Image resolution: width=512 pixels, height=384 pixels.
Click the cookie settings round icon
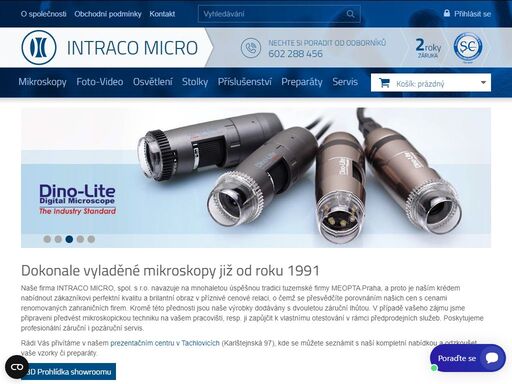(17, 367)
